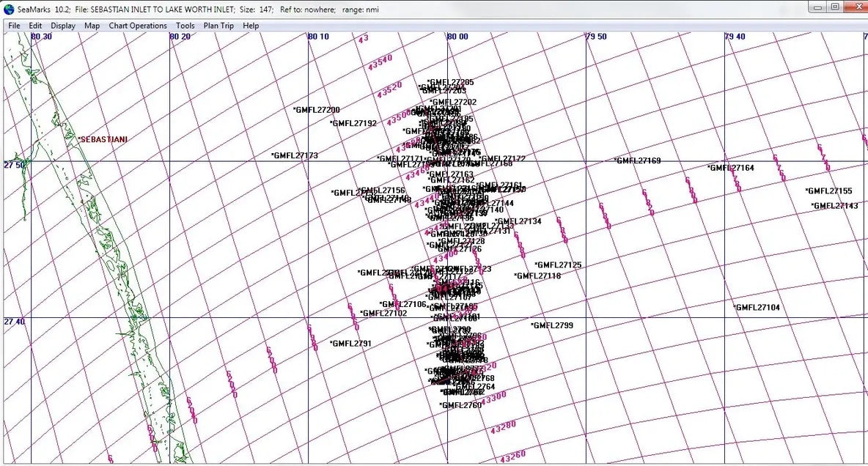Viewport: 868px width, 466px height.
Task: Click the SeaMarks globe icon in title bar
Action: [9, 9]
